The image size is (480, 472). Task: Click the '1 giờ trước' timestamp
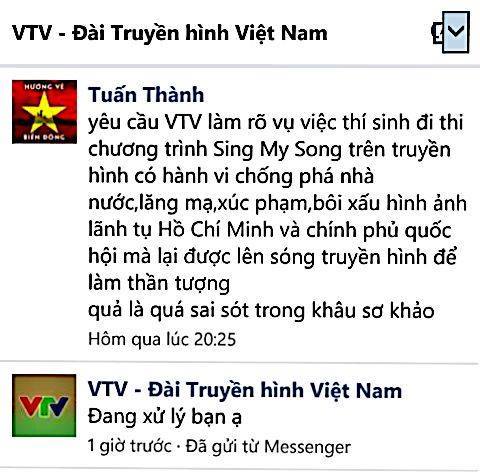130,446
